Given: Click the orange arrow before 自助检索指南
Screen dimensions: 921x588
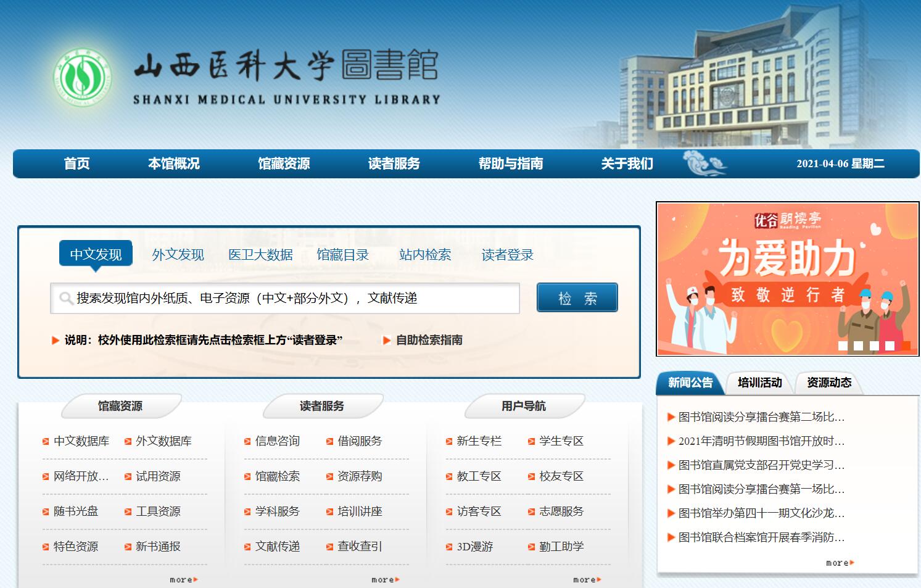Looking at the screenshot, I should coord(387,340).
